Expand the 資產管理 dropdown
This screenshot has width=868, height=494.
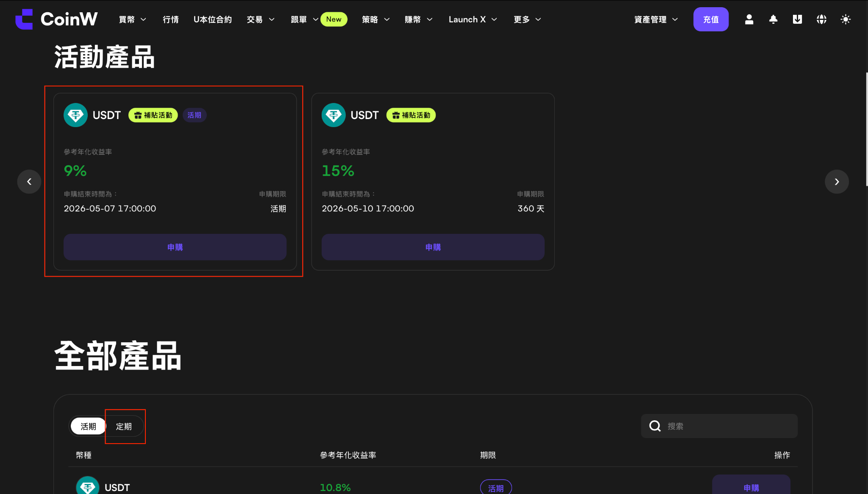656,19
